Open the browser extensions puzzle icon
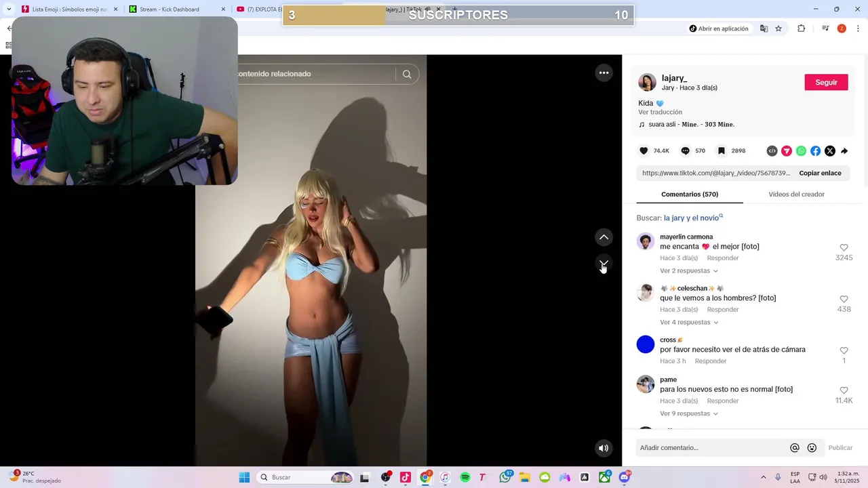 click(x=801, y=28)
